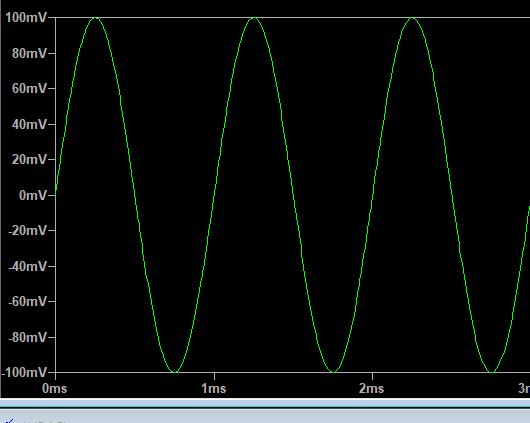Click the 2ms label on the time axis
Viewport: 530px width, 423px height.
point(371,388)
